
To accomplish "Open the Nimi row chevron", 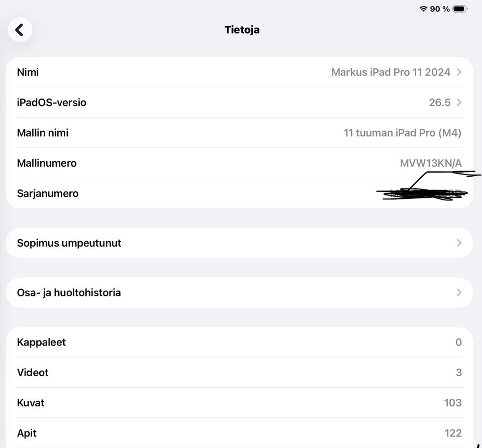I will tap(459, 72).
